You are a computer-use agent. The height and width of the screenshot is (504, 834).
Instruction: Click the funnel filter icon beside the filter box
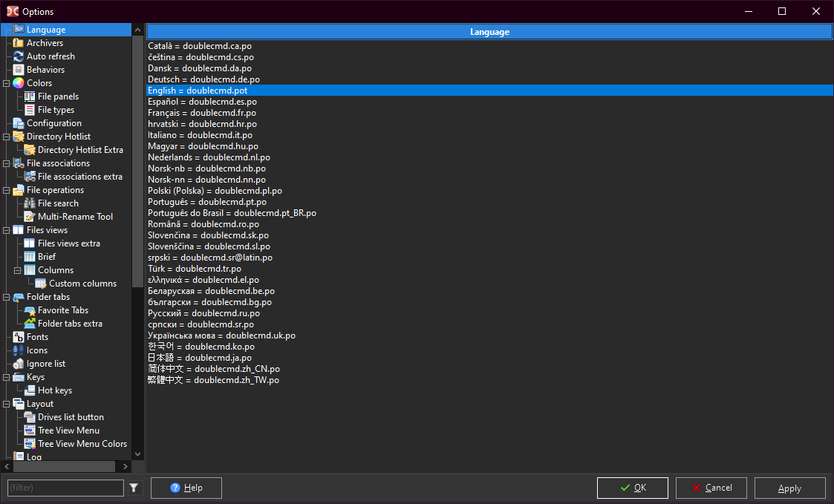[x=134, y=488]
